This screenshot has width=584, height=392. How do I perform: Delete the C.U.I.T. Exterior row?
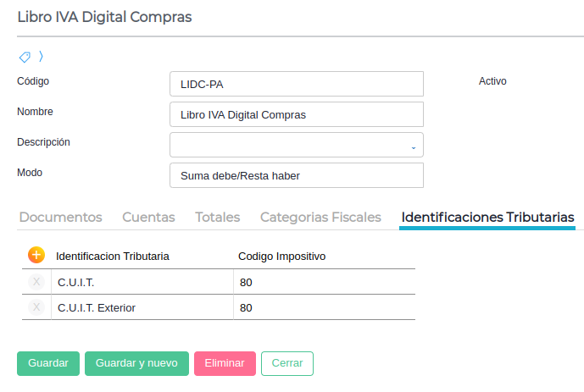(36, 307)
